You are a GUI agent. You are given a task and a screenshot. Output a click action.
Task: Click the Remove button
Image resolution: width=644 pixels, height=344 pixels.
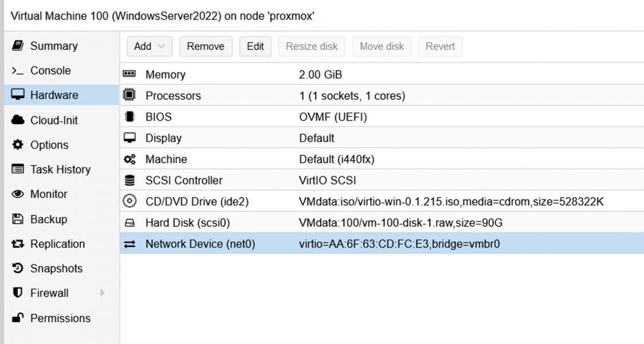click(206, 46)
